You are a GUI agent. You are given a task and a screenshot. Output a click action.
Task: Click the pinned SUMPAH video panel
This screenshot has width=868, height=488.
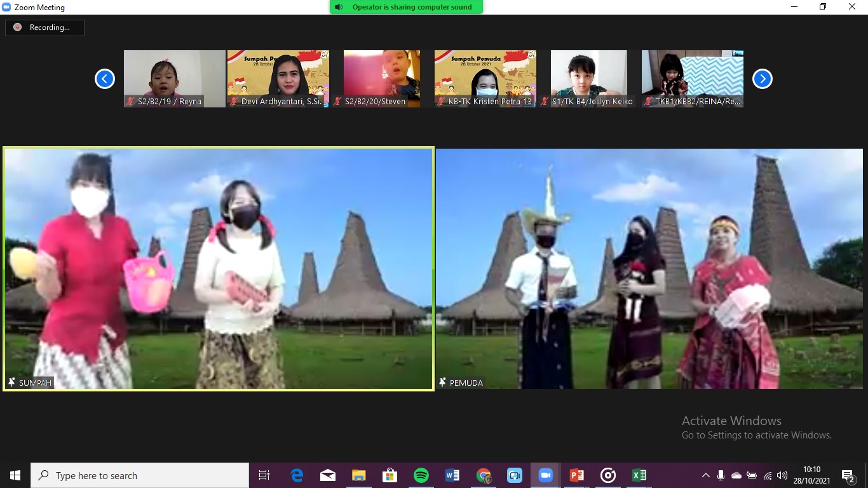click(219, 268)
